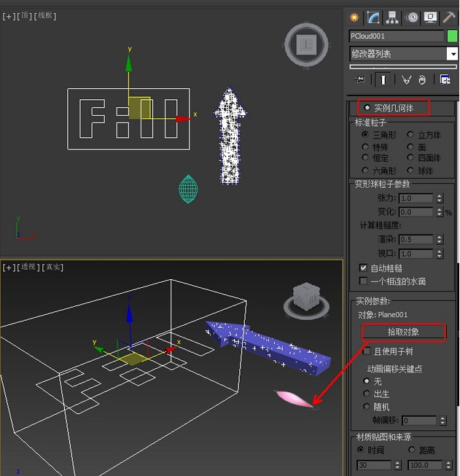Viewport: 460px width, 476px height.
Task: Select None animation offset keying
Action: (x=367, y=381)
